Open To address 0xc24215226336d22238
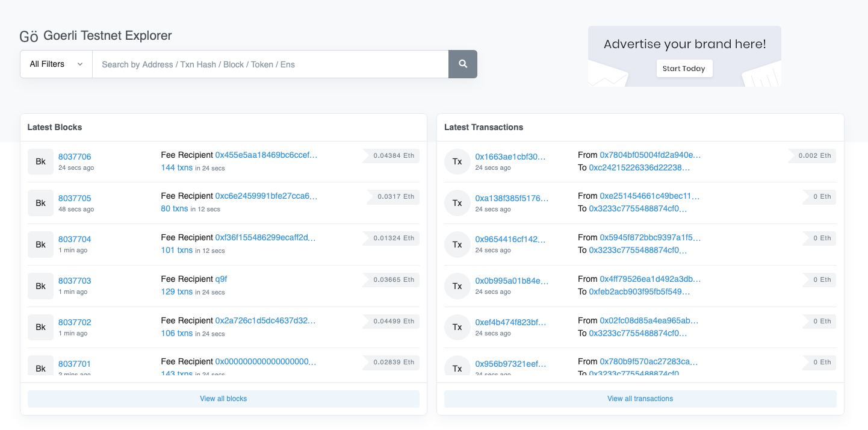 coord(639,167)
